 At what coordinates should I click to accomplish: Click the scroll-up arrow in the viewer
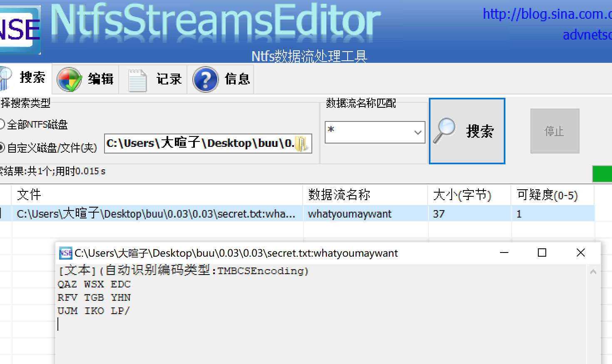(x=593, y=272)
